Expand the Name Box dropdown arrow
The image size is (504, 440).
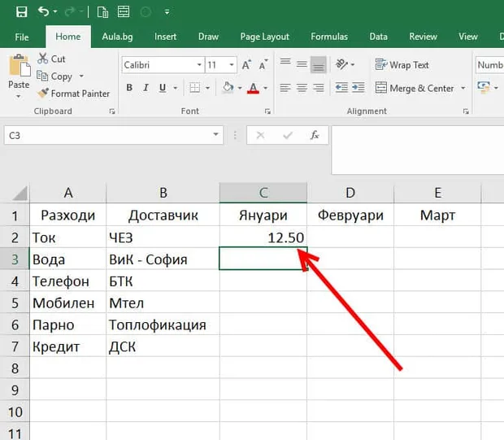(x=215, y=135)
